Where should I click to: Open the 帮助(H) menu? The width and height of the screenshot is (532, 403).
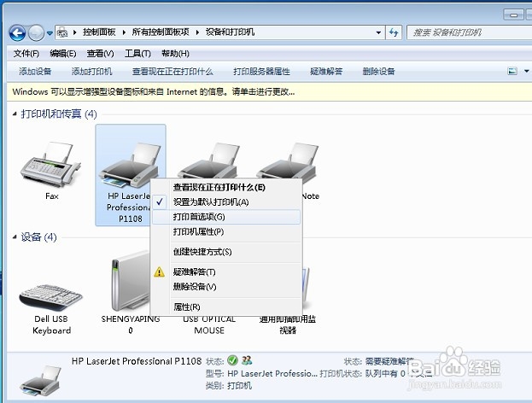click(175, 54)
